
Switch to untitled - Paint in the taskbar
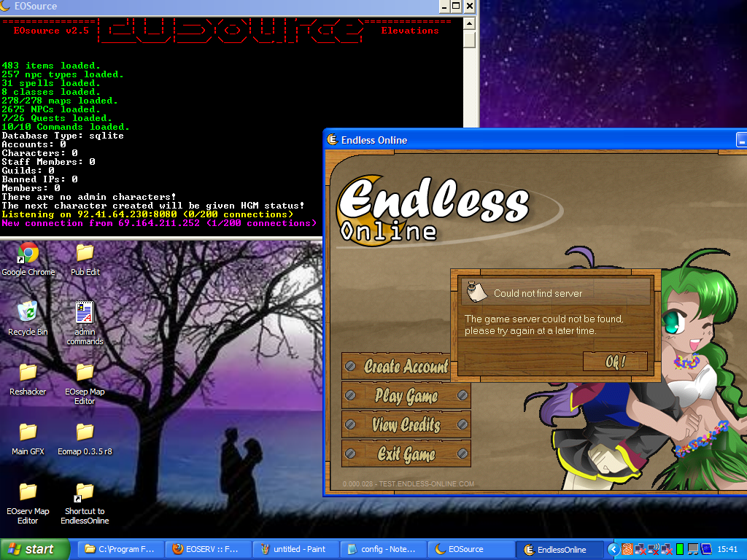295,550
